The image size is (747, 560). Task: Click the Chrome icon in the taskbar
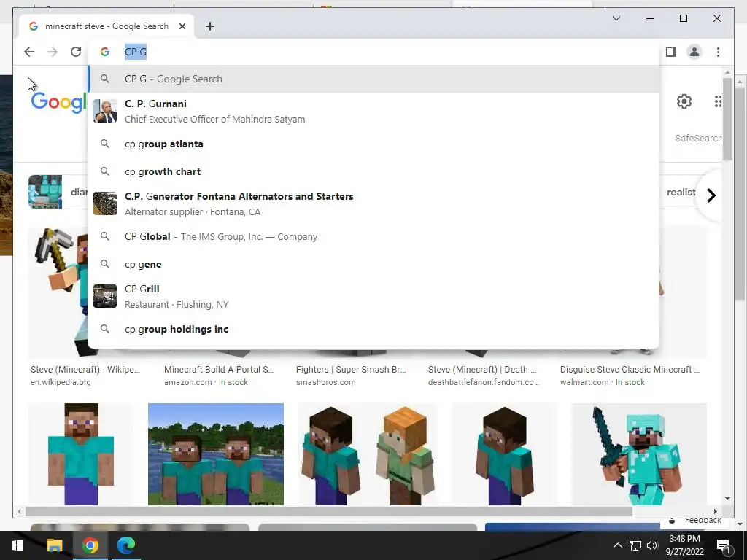(90, 545)
